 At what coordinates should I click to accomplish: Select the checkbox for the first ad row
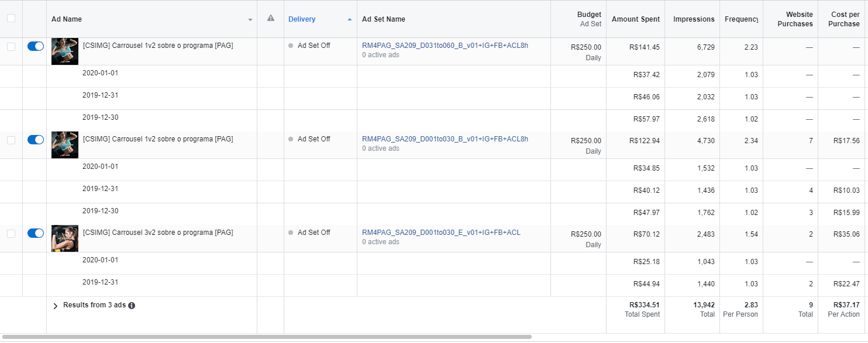click(x=11, y=47)
